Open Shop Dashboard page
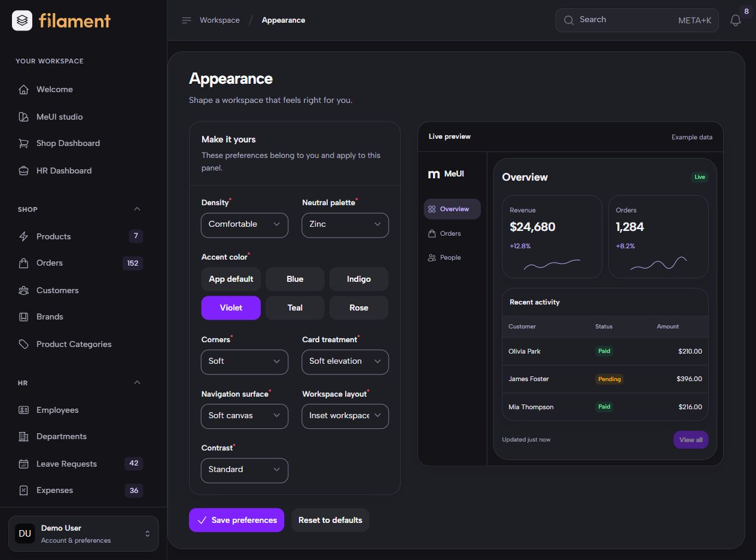756x560 pixels. [x=83, y=144]
